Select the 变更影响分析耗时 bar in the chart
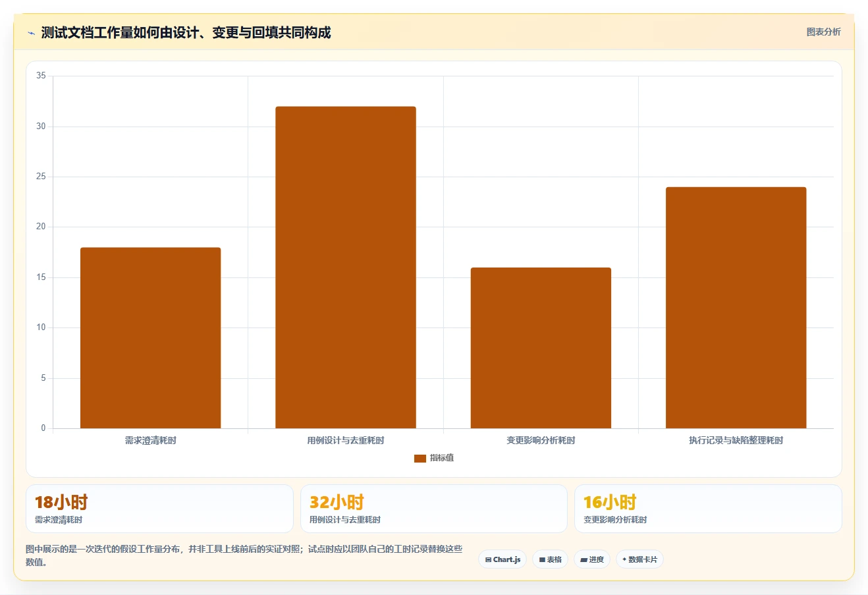This screenshot has width=868, height=595. click(541, 348)
